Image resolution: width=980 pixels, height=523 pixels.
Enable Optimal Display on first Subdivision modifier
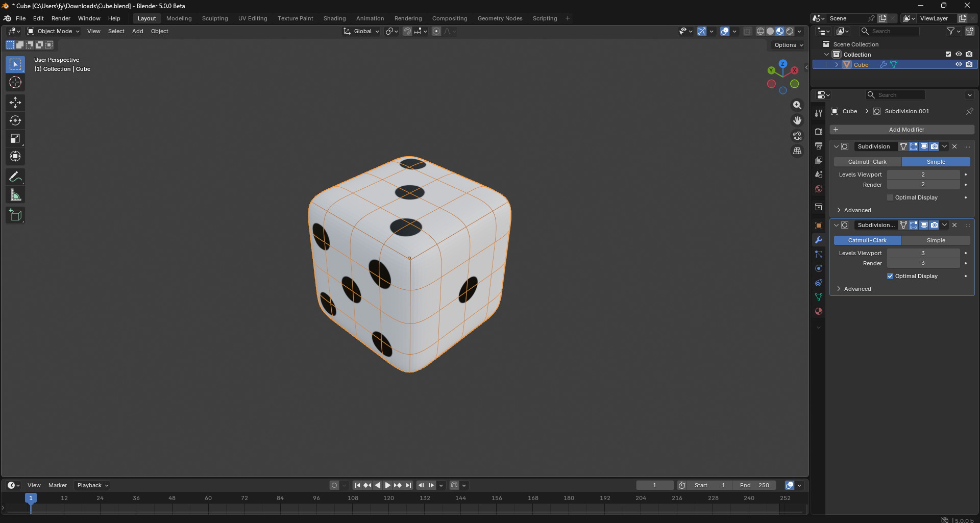coord(890,197)
